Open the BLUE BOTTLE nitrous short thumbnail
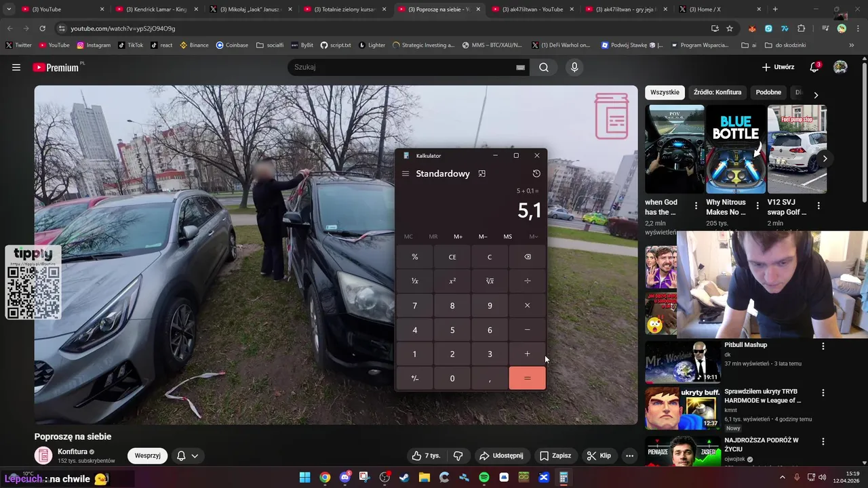Screen dimensions: 868x488 (x=736, y=149)
